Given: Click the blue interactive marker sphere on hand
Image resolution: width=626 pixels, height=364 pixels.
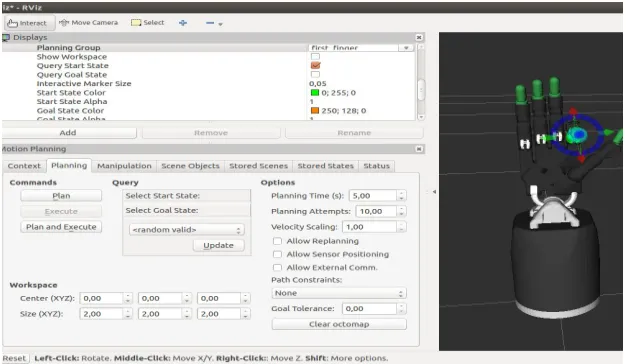Looking at the screenshot, I should click(x=577, y=136).
